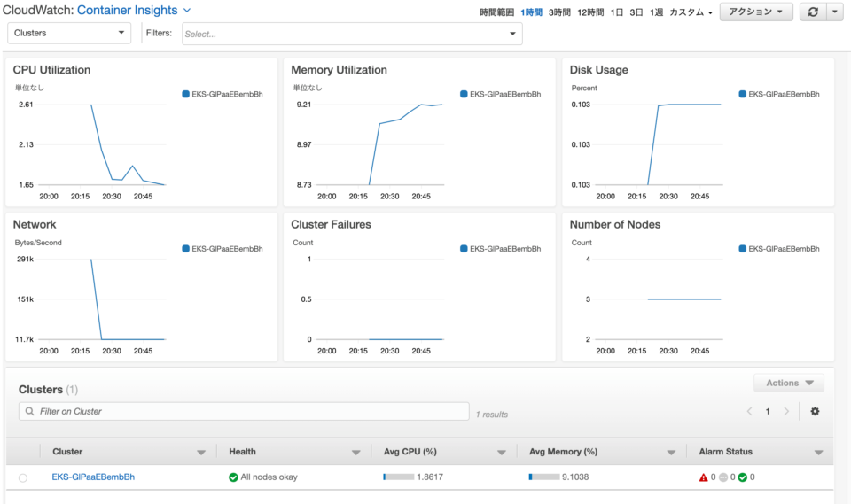The image size is (851, 504).
Task: Click the Cluster Failures chart title
Action: click(x=331, y=225)
